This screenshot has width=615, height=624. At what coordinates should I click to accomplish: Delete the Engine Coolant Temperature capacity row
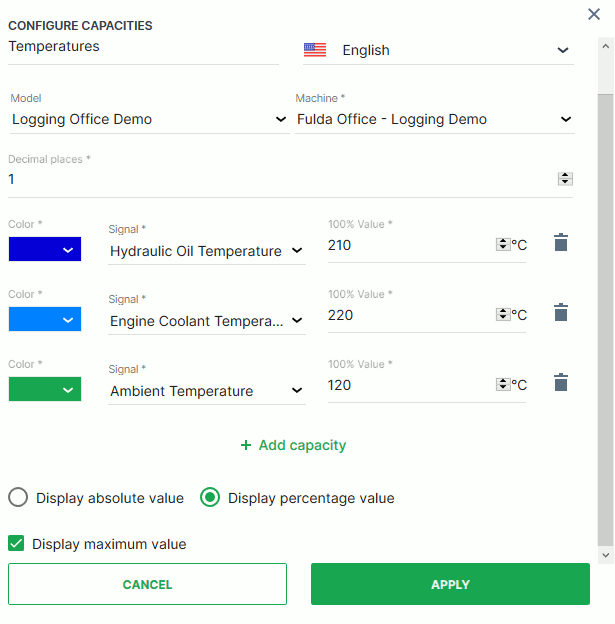(x=561, y=313)
